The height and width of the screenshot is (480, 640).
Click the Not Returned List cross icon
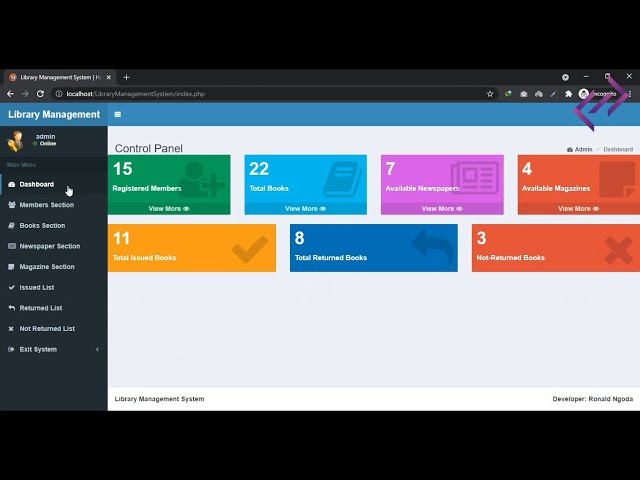point(11,329)
